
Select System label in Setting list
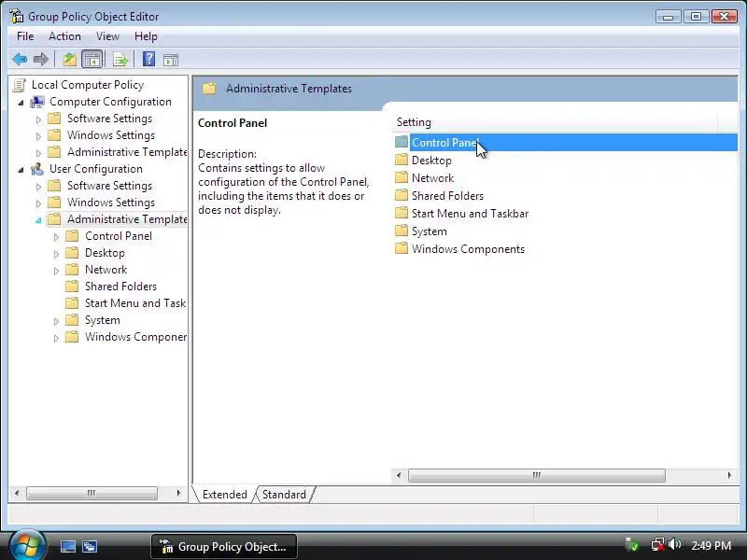point(430,231)
